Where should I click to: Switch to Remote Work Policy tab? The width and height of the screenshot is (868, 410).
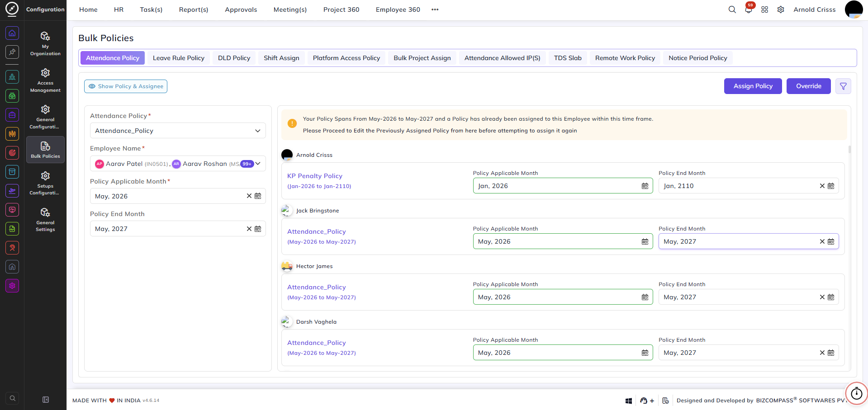point(625,58)
